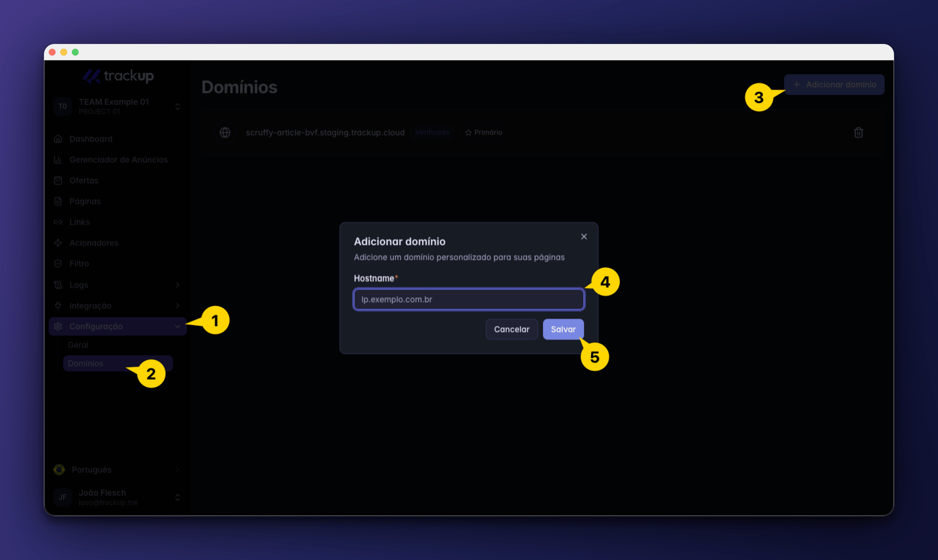The width and height of the screenshot is (938, 560).
Task: Click the Adicionar domínio button in header
Action: [834, 84]
